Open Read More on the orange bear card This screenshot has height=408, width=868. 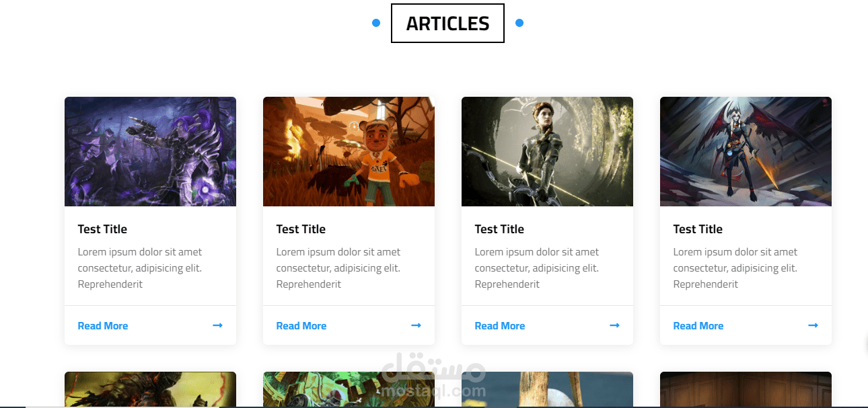(x=301, y=326)
